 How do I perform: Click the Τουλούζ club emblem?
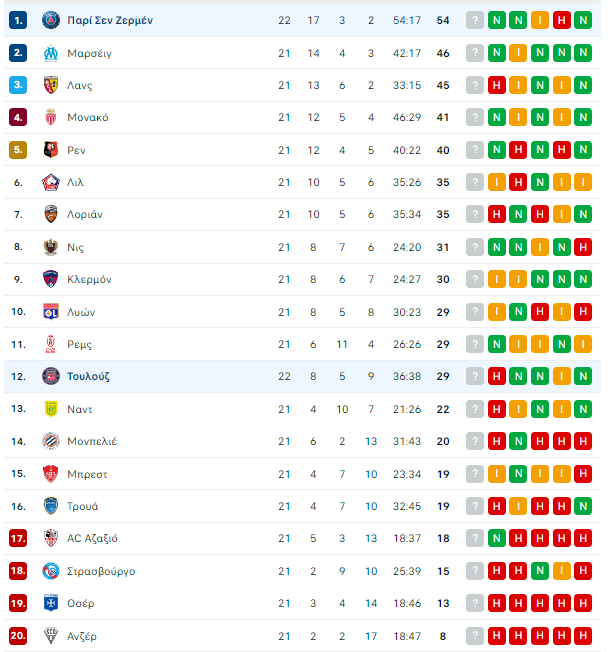coord(51,376)
